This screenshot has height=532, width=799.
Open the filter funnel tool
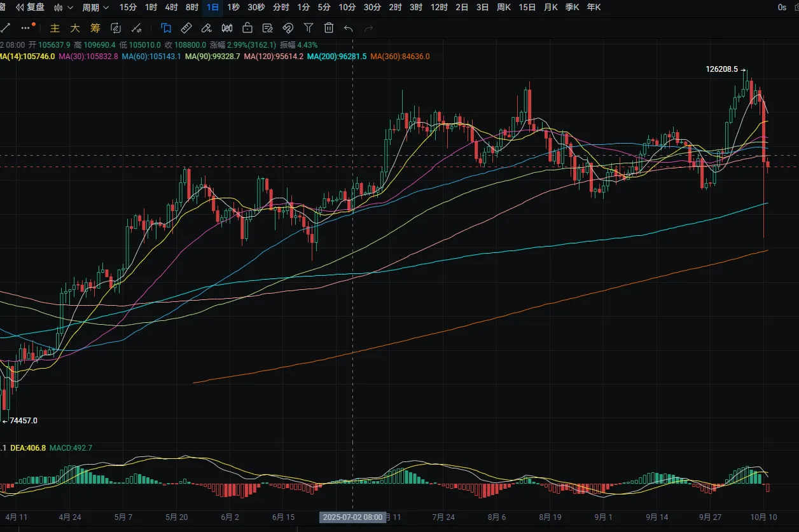(x=309, y=28)
